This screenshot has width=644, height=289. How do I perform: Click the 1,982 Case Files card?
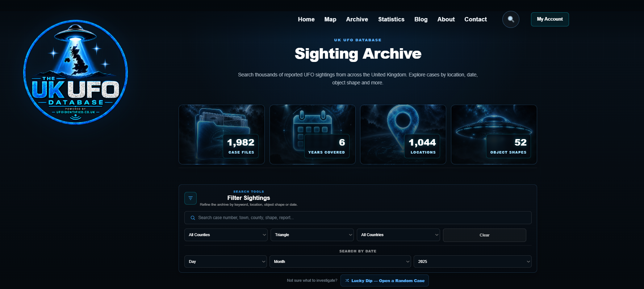[222, 134]
